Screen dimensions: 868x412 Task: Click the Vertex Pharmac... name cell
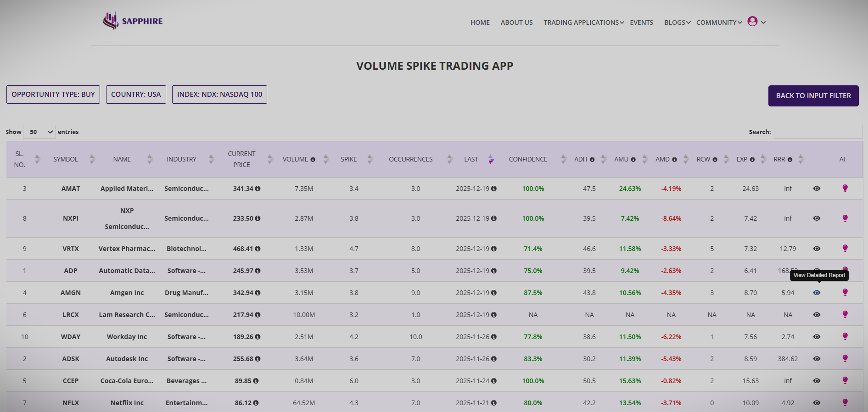(127, 249)
